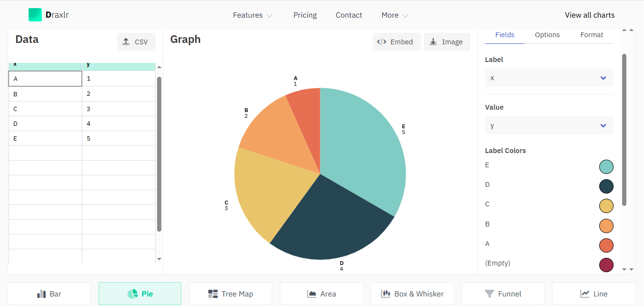The height and width of the screenshot is (306, 644).
Task: Open the Format tab
Action: pyautogui.click(x=592, y=35)
